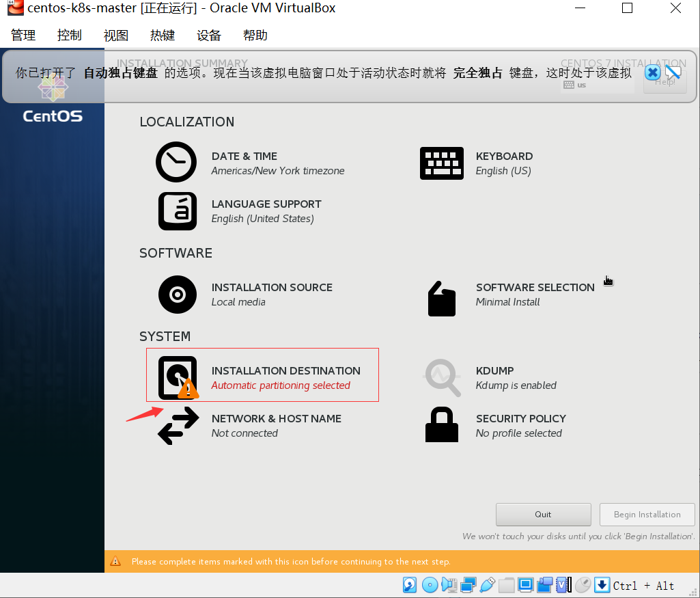The height and width of the screenshot is (598, 700).
Task: Click 'Kdump is enabled' text
Action: pos(516,385)
